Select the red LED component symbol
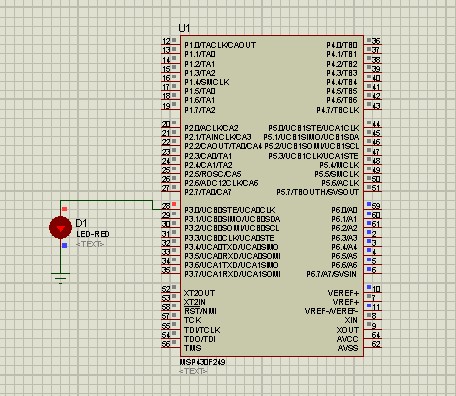 pyautogui.click(x=60, y=228)
